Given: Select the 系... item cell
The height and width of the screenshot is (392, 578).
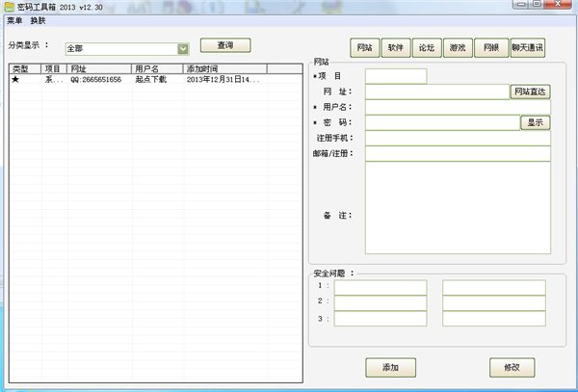Looking at the screenshot, I should pos(54,80).
